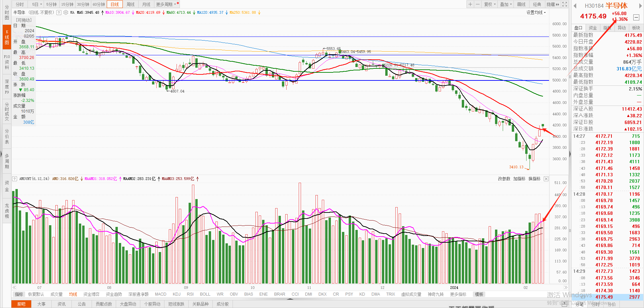Image resolution: width=644 pixels, height=308 pixels.
Task: Select the MACD indicator
Action: 160,294
